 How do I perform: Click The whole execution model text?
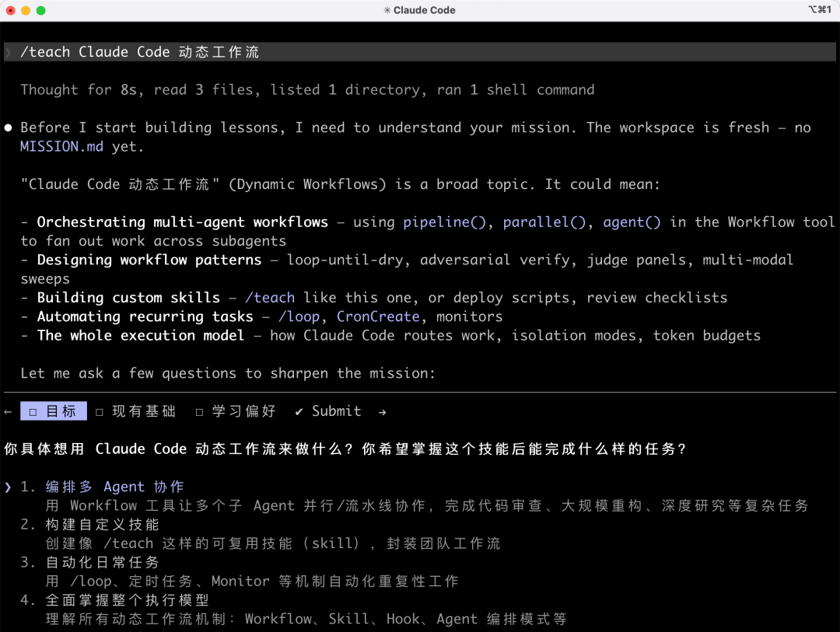point(140,335)
